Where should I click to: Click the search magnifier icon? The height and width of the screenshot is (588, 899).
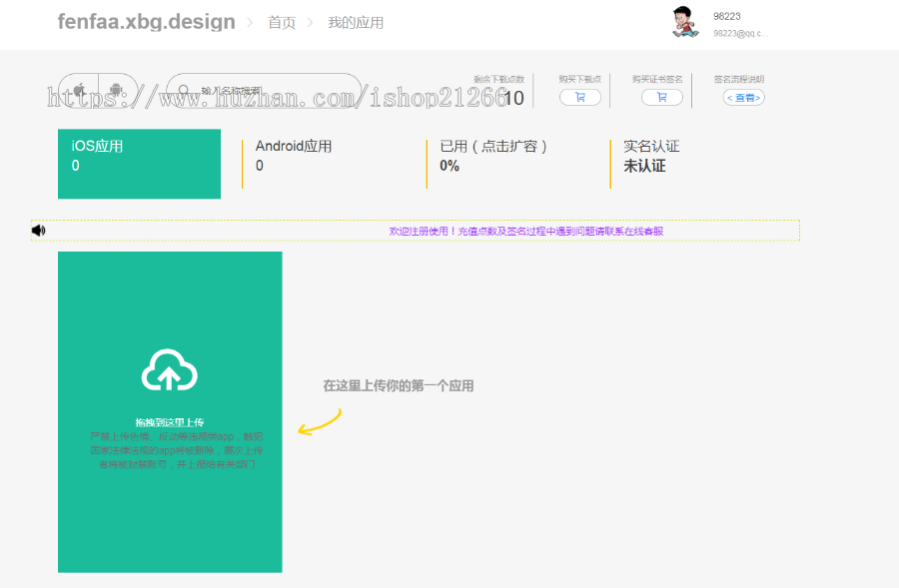click(x=182, y=90)
